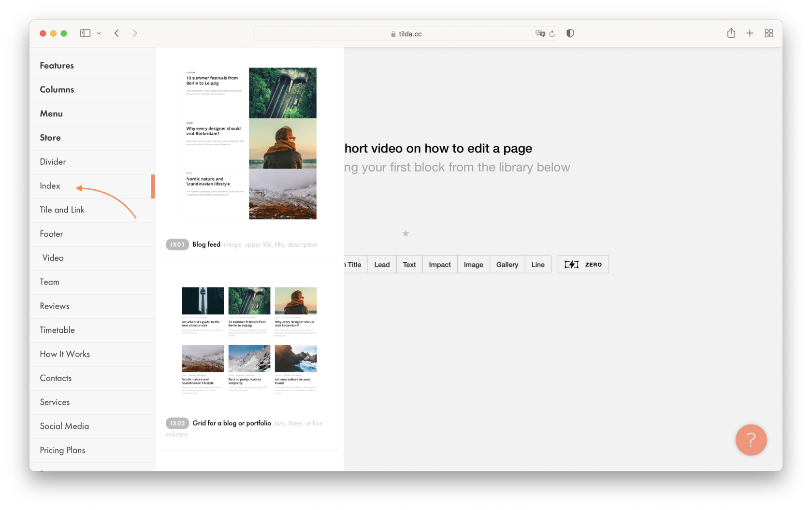
Task: Reload the page with the refresh icon
Action: (x=552, y=34)
